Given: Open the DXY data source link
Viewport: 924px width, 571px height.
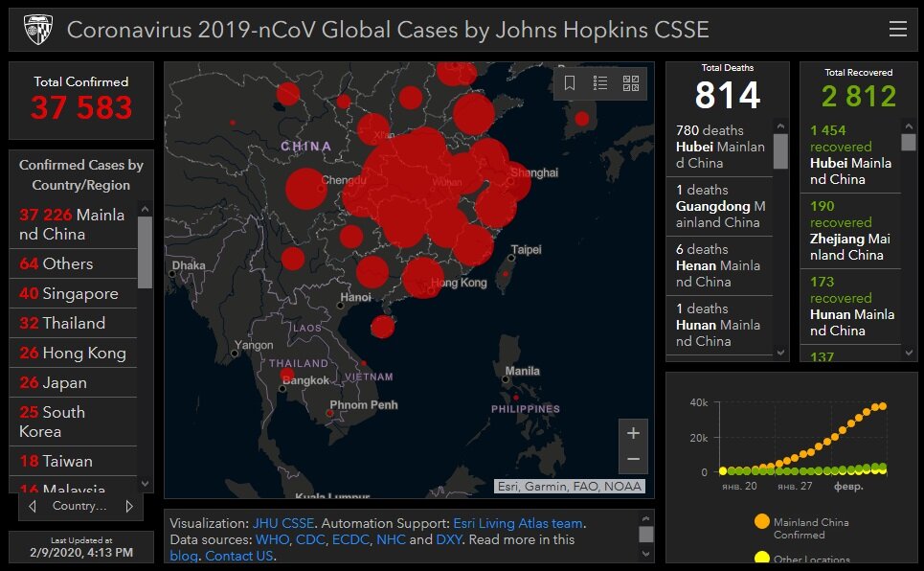Looking at the screenshot, I should (449, 539).
